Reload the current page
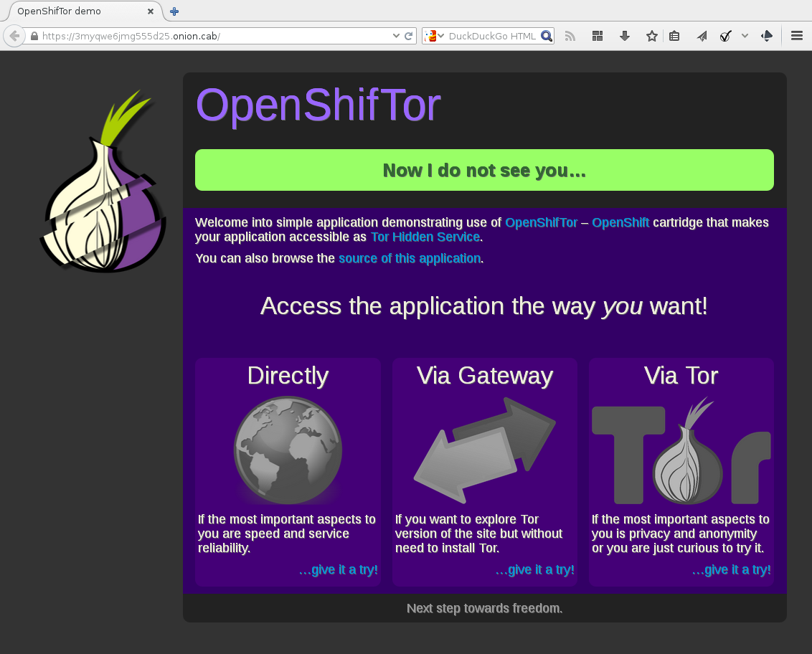This screenshot has height=654, width=812. (409, 36)
